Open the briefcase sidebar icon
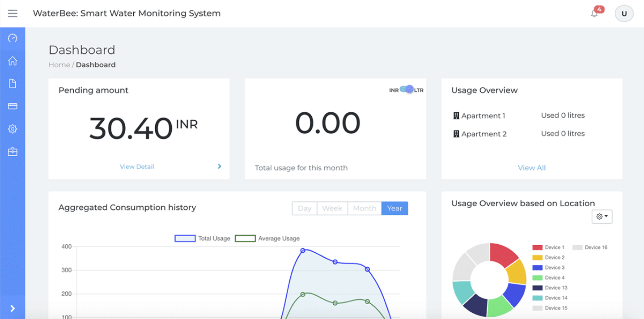Image resolution: width=644 pixels, height=319 pixels. coord(13,152)
